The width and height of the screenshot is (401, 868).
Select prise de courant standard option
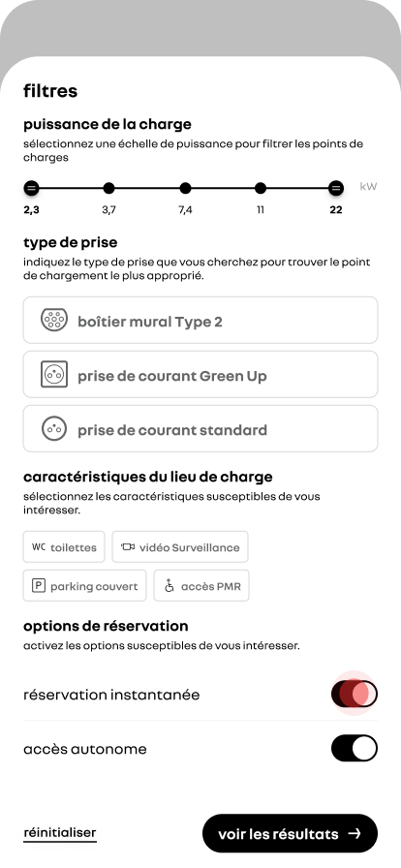(200, 428)
